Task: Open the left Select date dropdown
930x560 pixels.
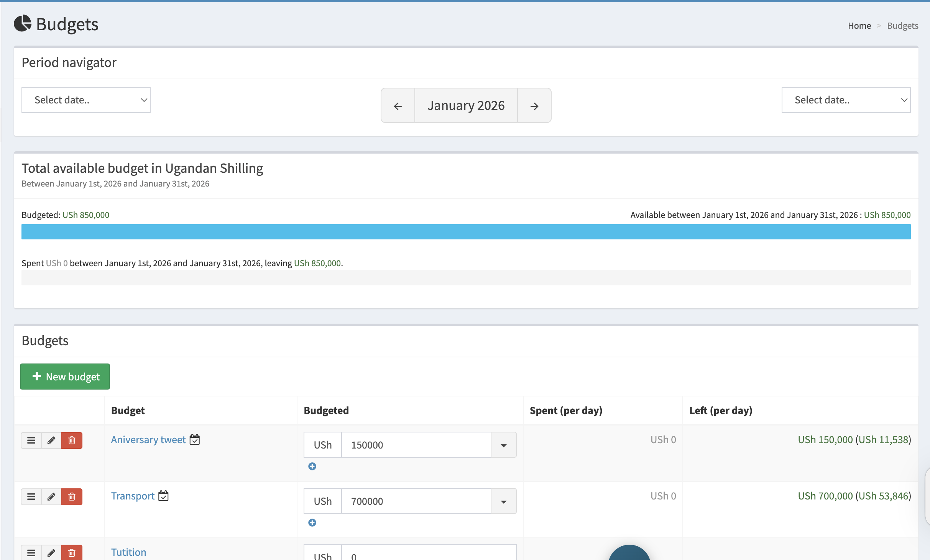Action: [x=86, y=100]
